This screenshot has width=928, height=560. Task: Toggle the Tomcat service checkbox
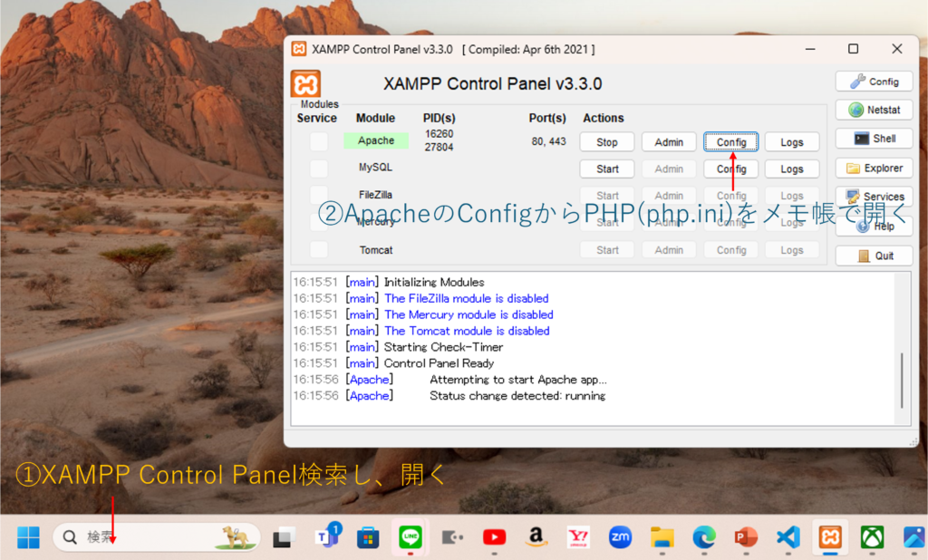tap(319, 250)
